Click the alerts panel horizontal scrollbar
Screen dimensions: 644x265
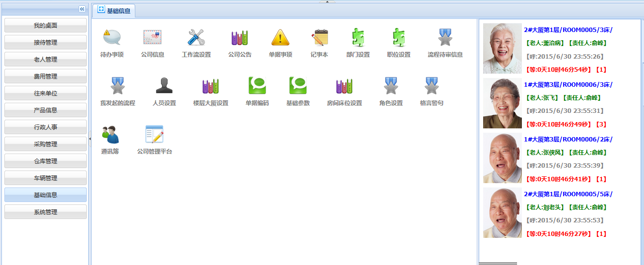(498, 264)
